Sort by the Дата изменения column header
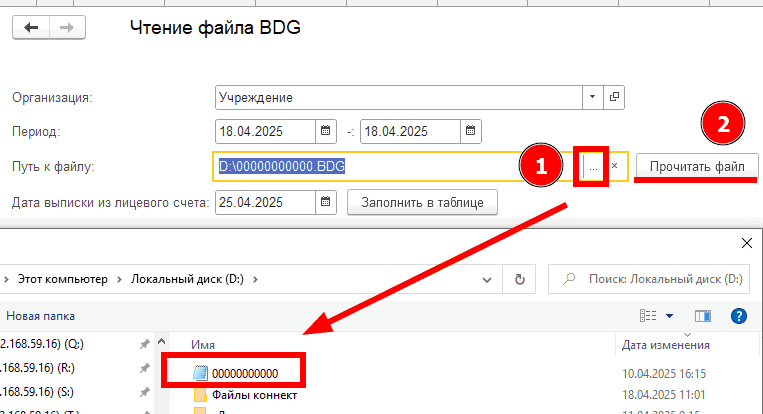Screen dimensions: 763x414 pyautogui.click(x=666, y=345)
